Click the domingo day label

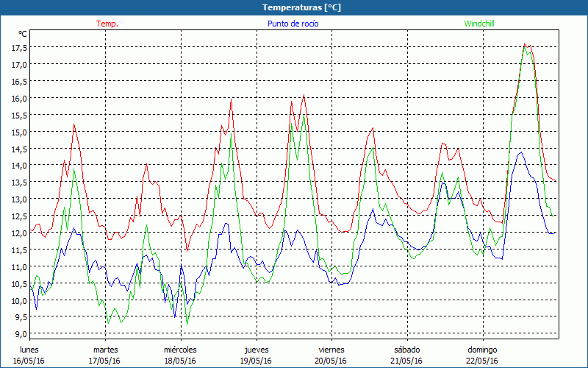click(482, 350)
